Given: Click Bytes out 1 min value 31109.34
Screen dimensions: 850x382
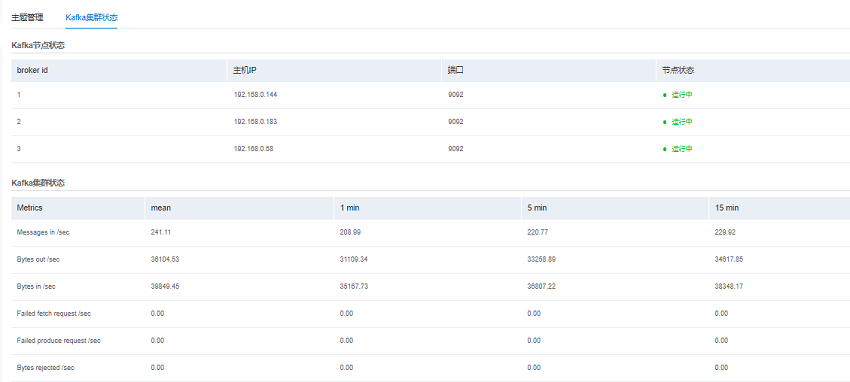Looking at the screenshot, I should pyautogui.click(x=354, y=260).
